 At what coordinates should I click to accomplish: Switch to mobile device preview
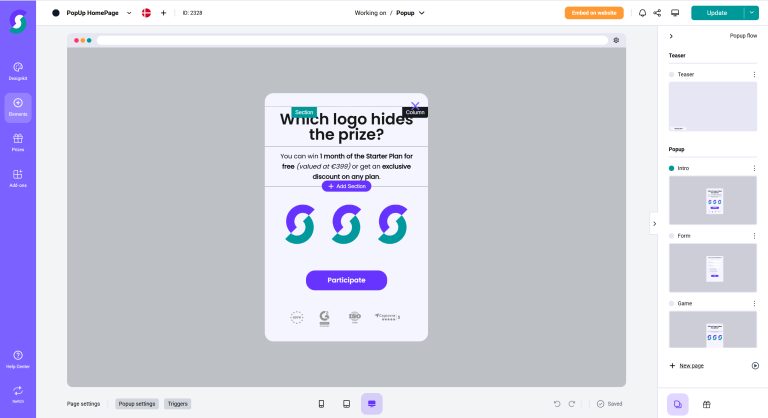(x=321, y=404)
